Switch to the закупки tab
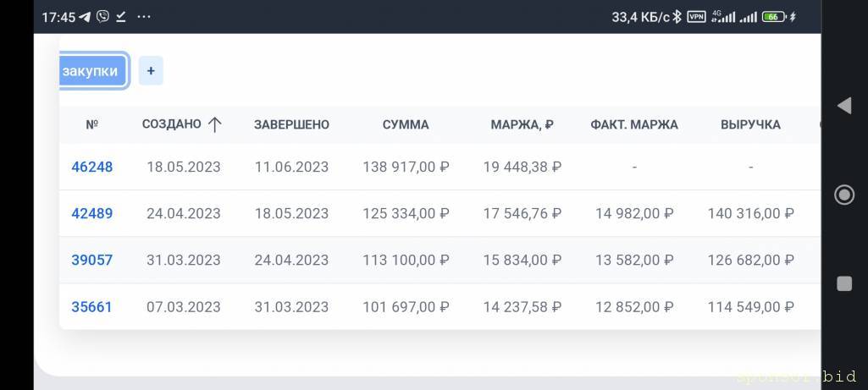 tap(91, 71)
